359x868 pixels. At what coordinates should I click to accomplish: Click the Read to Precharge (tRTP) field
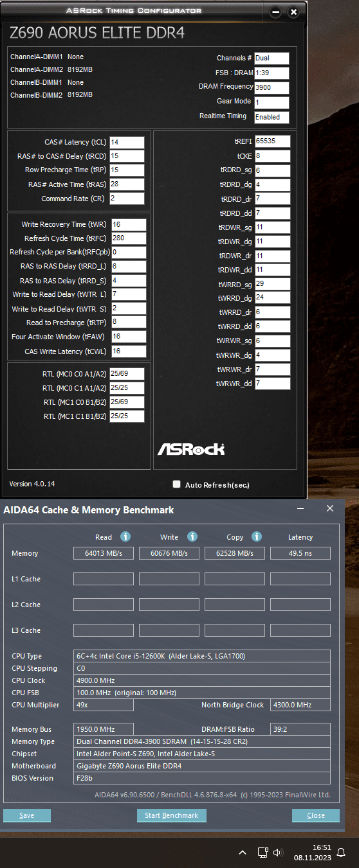coord(129,323)
